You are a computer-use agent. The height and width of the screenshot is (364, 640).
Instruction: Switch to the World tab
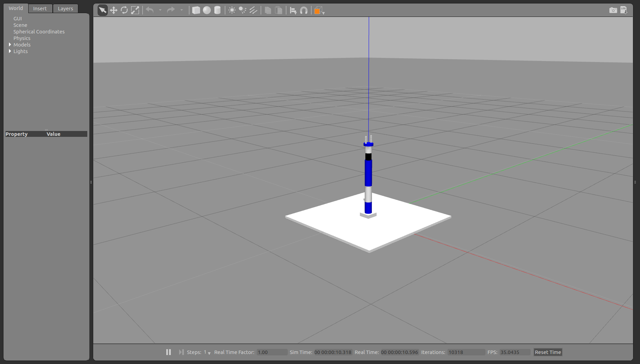point(16,8)
